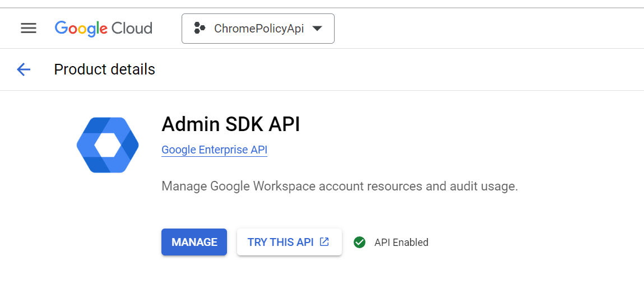Open the Google Enterprise API link
Viewport: 644px width, 298px height.
pos(214,150)
